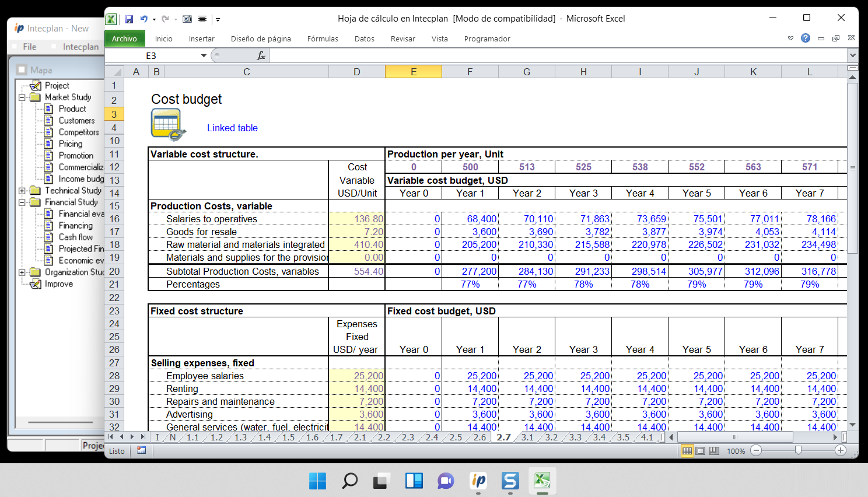Open Intecplan from the taskbar

pyautogui.click(x=478, y=481)
